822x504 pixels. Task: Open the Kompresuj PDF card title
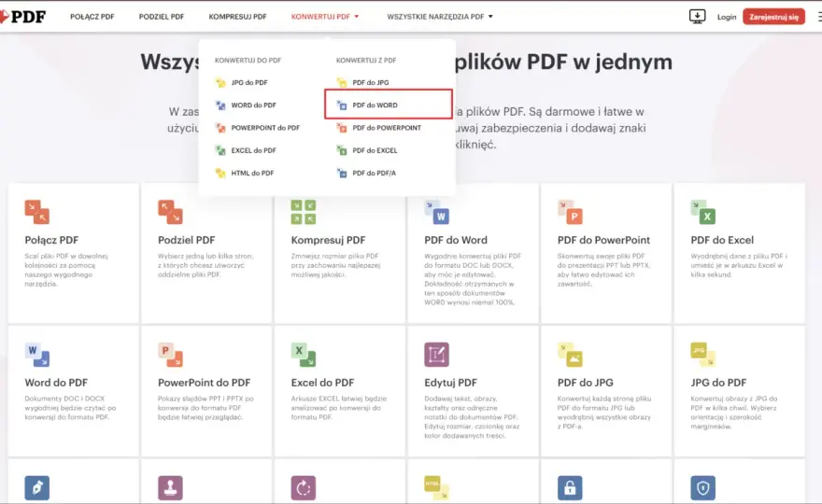click(328, 240)
